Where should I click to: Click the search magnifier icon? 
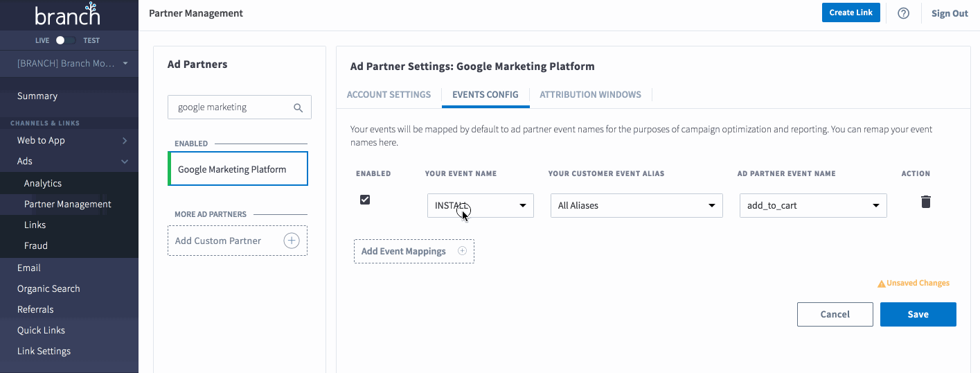(x=299, y=107)
